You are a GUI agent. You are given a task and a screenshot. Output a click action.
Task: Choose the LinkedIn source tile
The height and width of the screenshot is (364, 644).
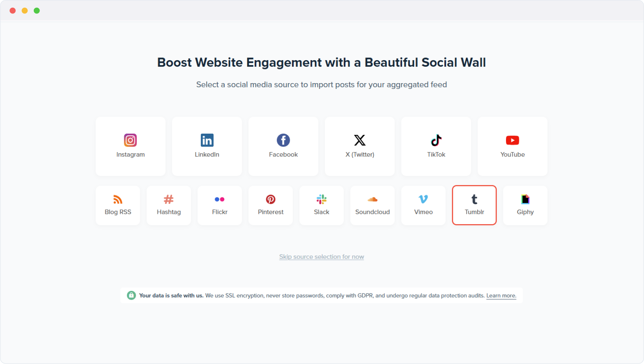click(207, 146)
